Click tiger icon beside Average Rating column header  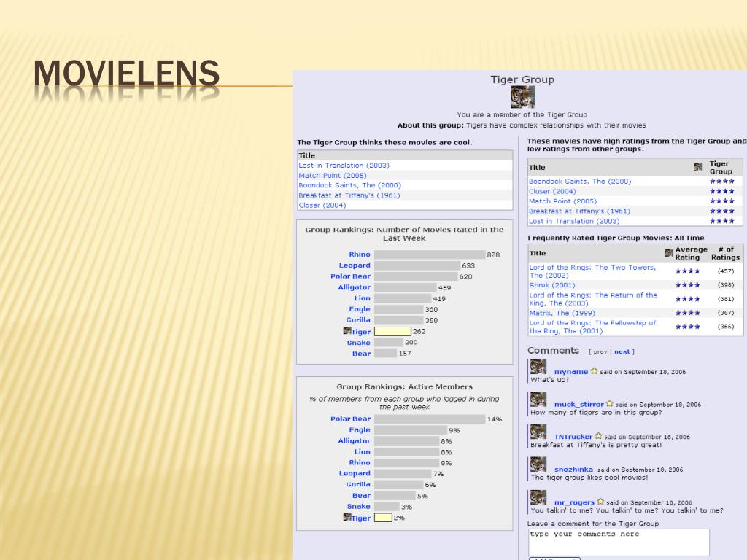[x=669, y=253]
